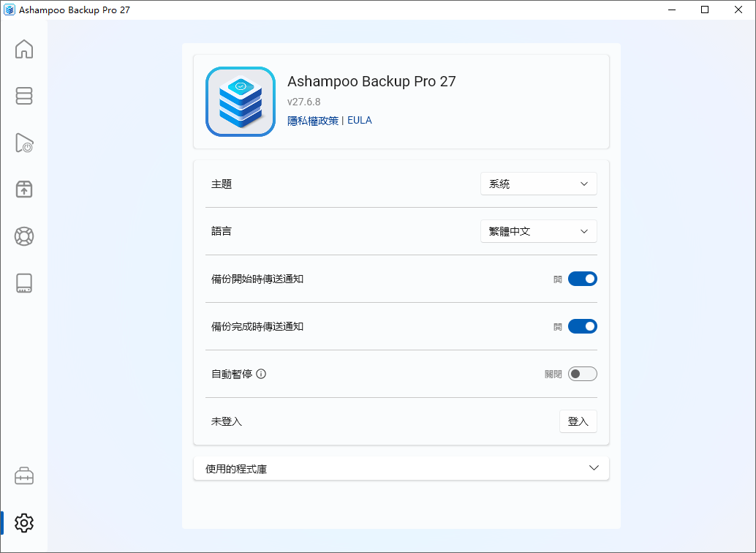Open the 主題 dropdown showing 系統
Image resolution: width=756 pixels, height=553 pixels.
[539, 184]
